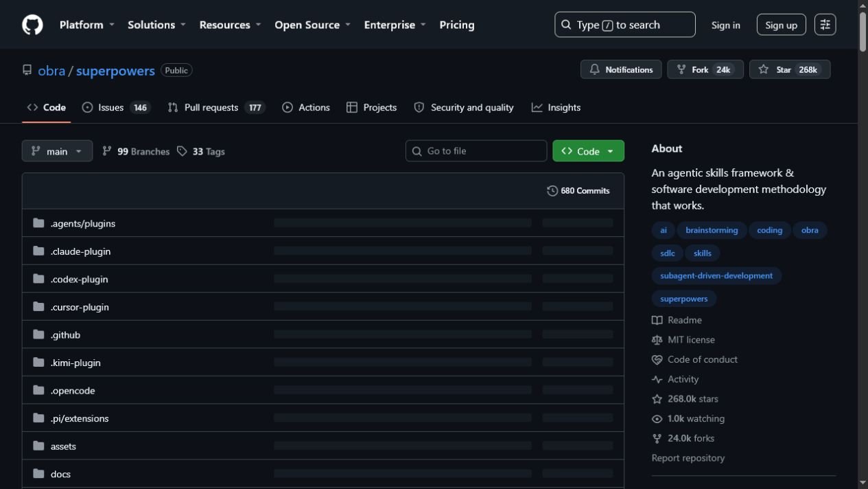The height and width of the screenshot is (489, 868).
Task: Click the Sign in link
Action: [725, 25]
